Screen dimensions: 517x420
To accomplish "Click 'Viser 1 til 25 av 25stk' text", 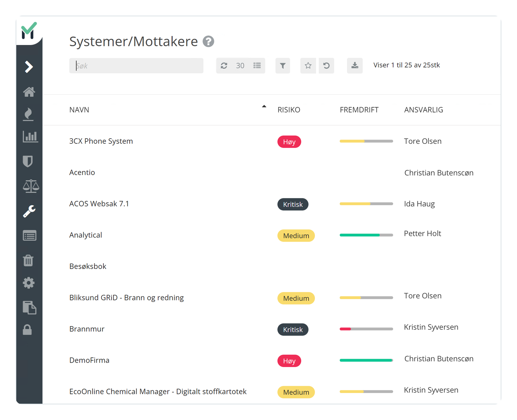I will 406,65.
